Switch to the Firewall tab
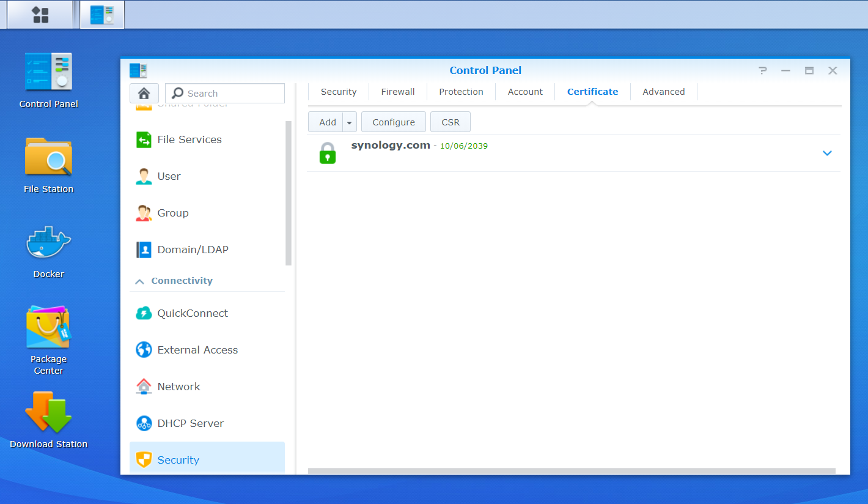This screenshot has height=504, width=868. 398,92
